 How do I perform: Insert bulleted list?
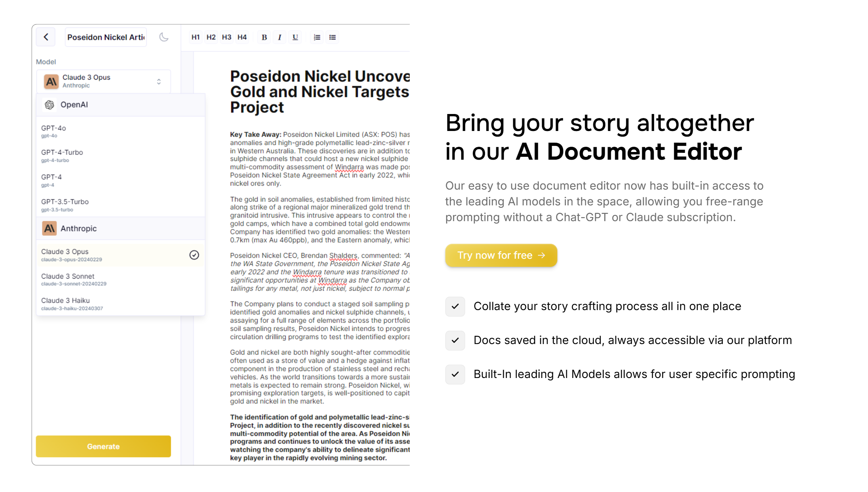click(x=332, y=37)
